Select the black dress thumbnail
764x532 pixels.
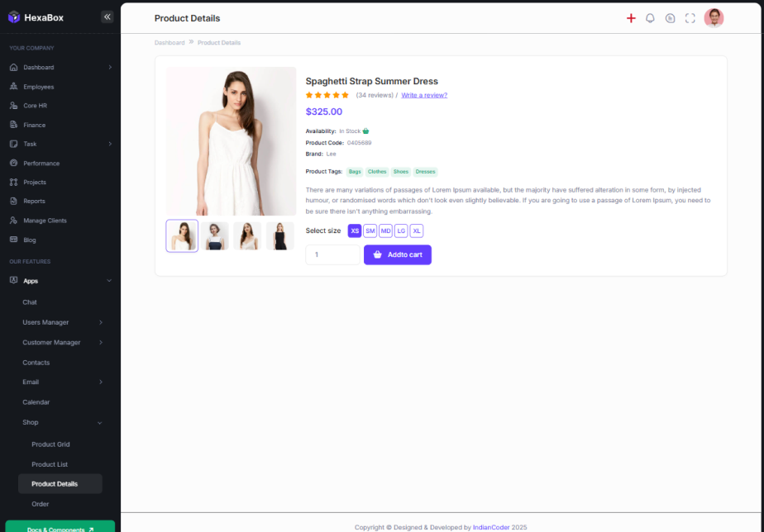280,236
